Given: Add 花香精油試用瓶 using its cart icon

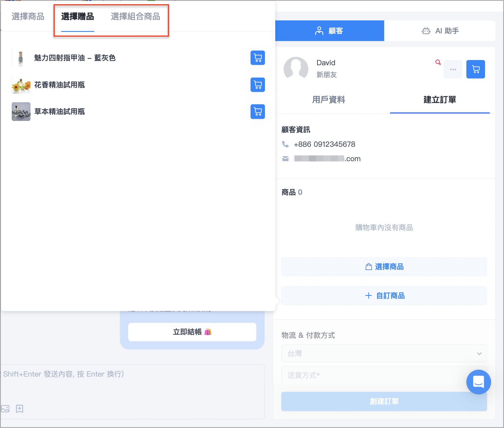Looking at the screenshot, I should point(257,85).
